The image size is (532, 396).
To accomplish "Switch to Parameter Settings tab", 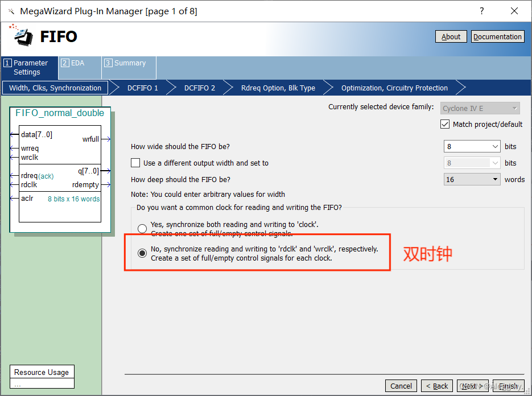I will pyautogui.click(x=30, y=68).
